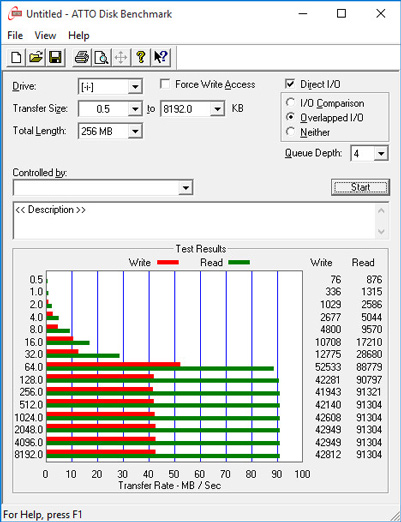
Task: Expand the minimum Transfer Size dropdown
Action: 135,109
